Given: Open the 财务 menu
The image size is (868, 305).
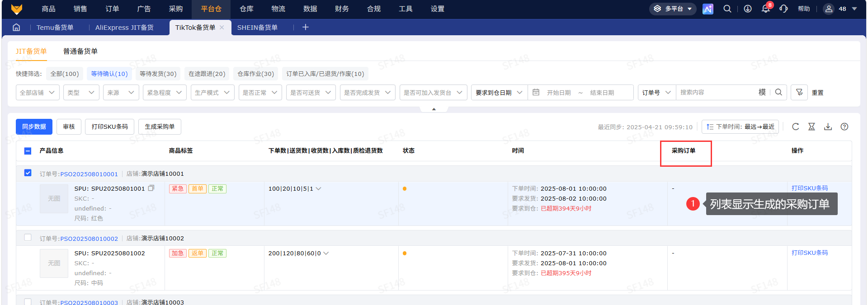Looking at the screenshot, I should [x=342, y=9].
